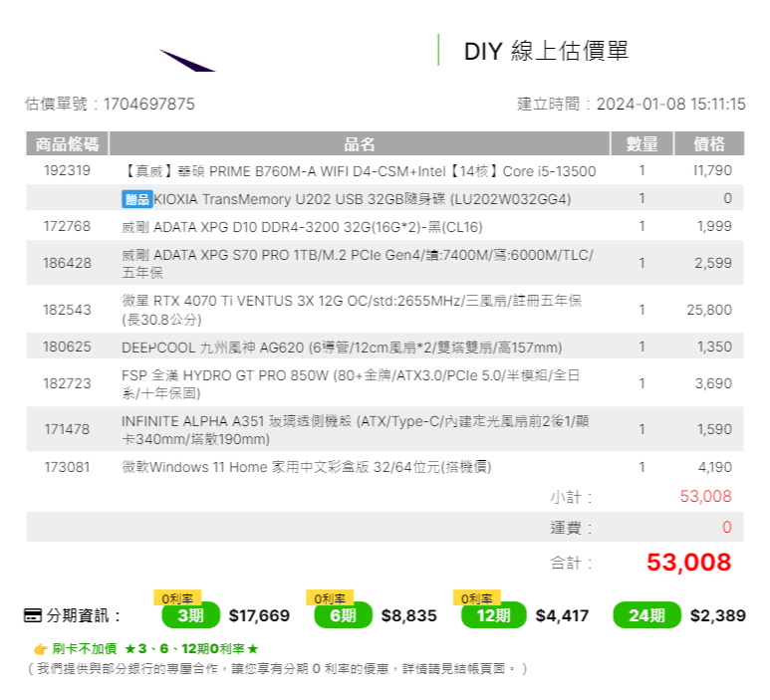
Task: Click the FSP HYDRO GT PRO 850W item name
Action: click(x=351, y=384)
